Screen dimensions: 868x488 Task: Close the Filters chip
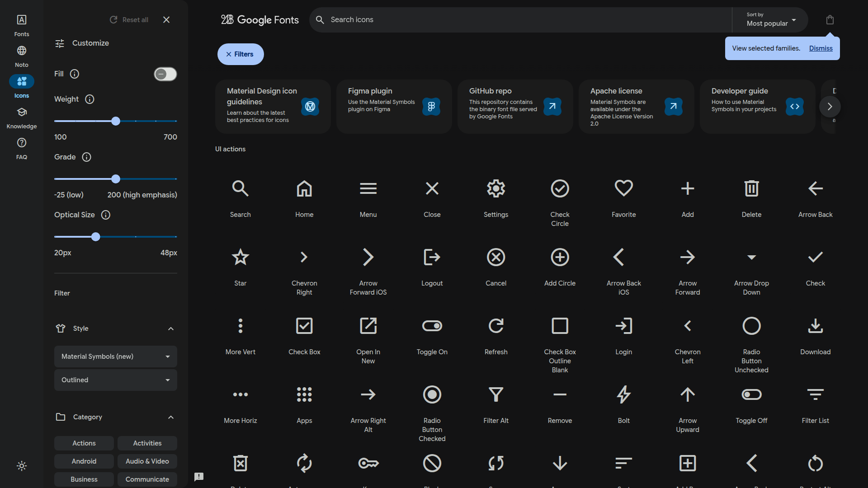coord(241,54)
